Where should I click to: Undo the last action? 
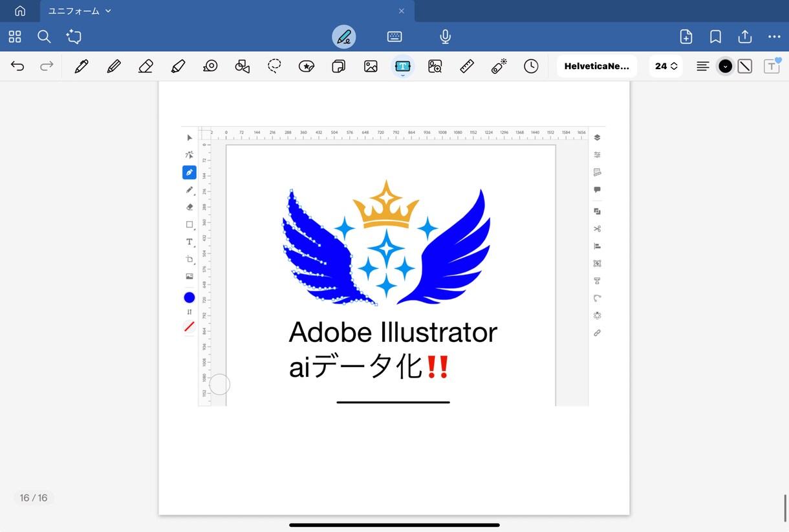(17, 66)
